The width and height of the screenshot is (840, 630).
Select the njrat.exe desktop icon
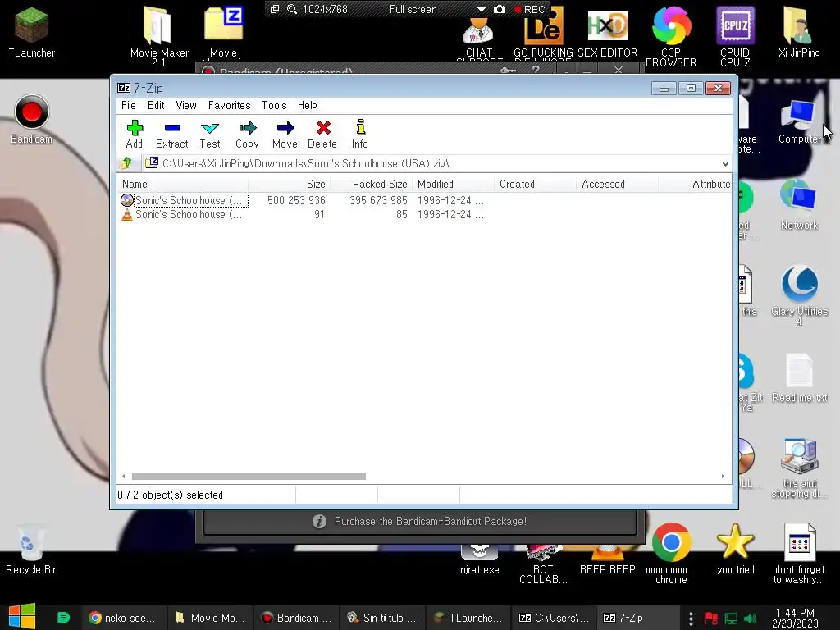click(479, 559)
